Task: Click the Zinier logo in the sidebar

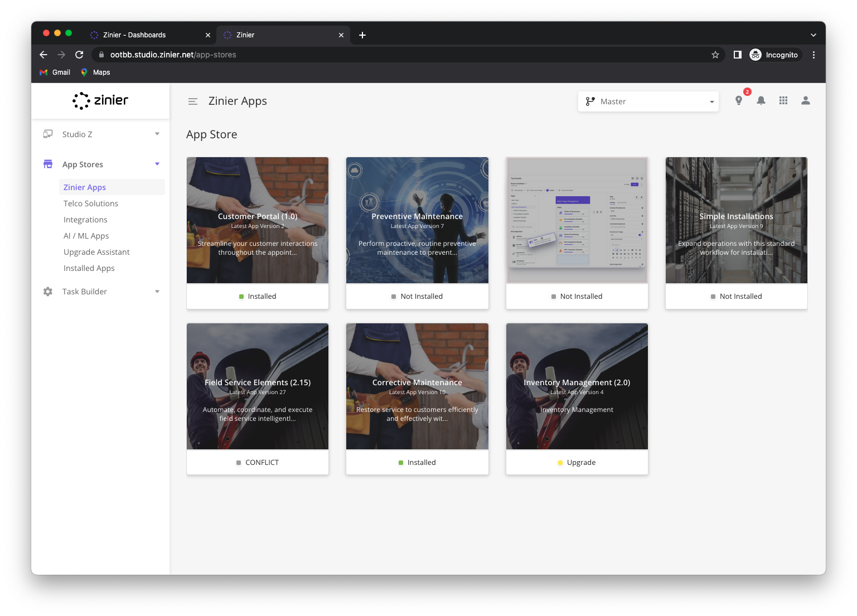Action: click(x=100, y=100)
